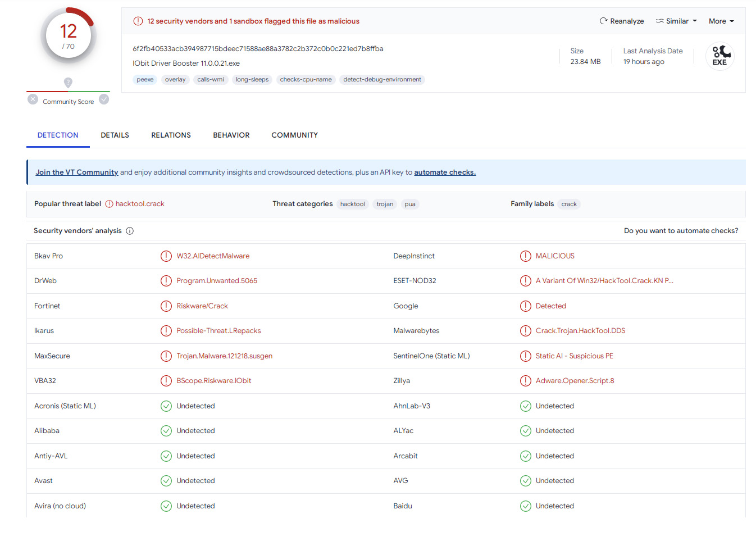Screen dimensions: 756x546
Task: Click the ESET-NOD32 detection alert icon
Action: (x=526, y=281)
